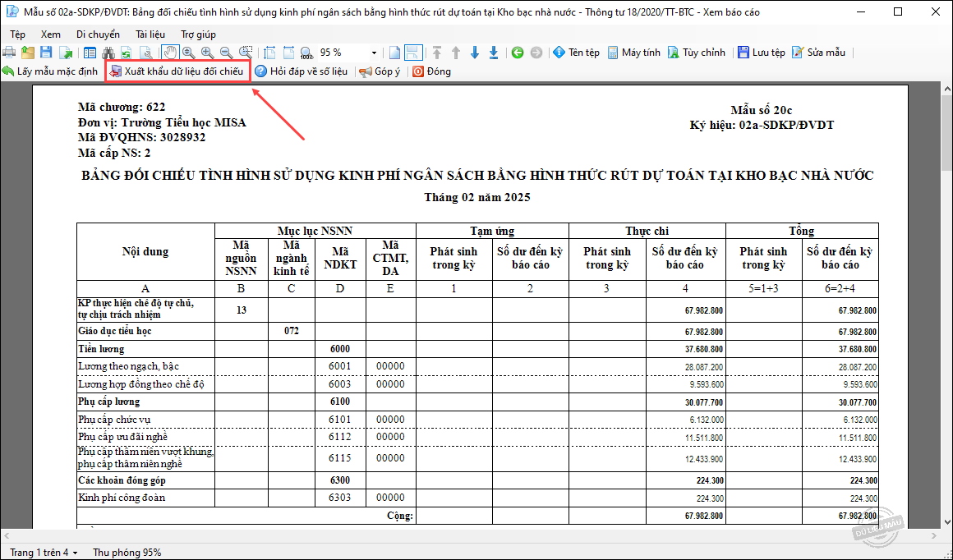Click the Nội dung column header
953x560 pixels.
pos(145,251)
